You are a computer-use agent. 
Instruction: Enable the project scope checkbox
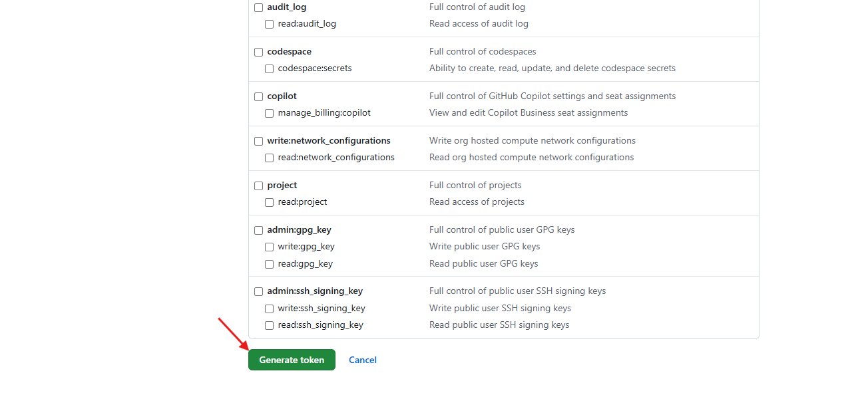click(x=259, y=186)
